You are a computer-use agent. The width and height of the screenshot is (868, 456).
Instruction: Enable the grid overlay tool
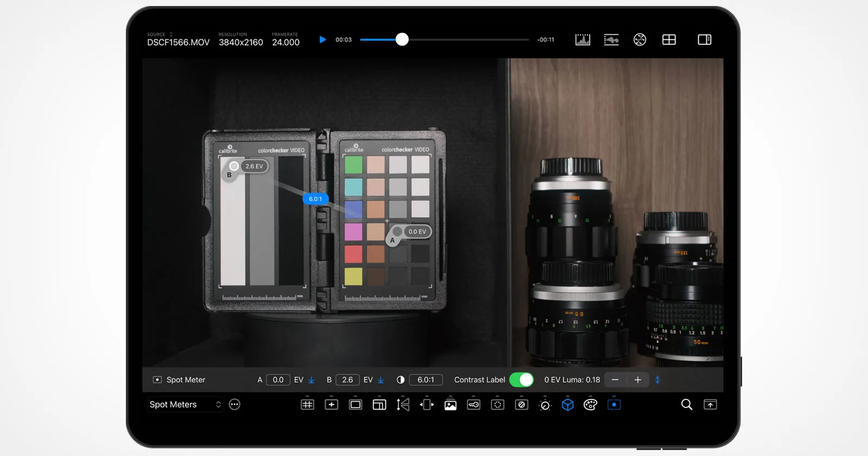(308, 404)
